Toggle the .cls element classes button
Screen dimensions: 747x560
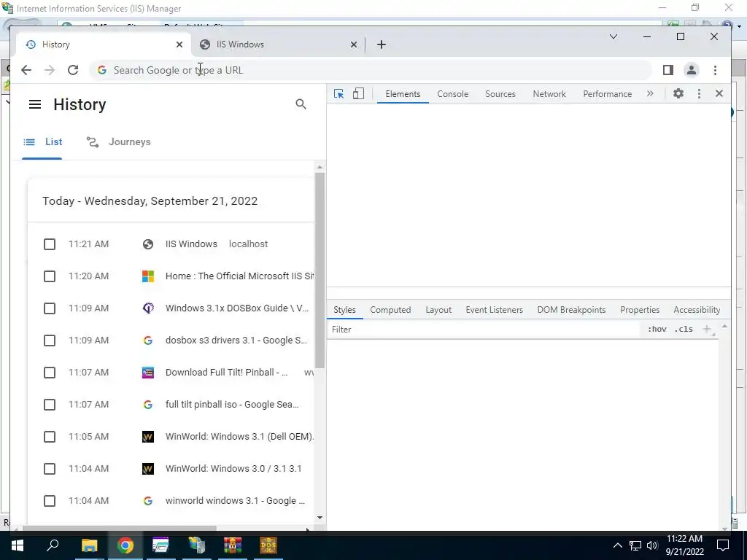(x=684, y=329)
